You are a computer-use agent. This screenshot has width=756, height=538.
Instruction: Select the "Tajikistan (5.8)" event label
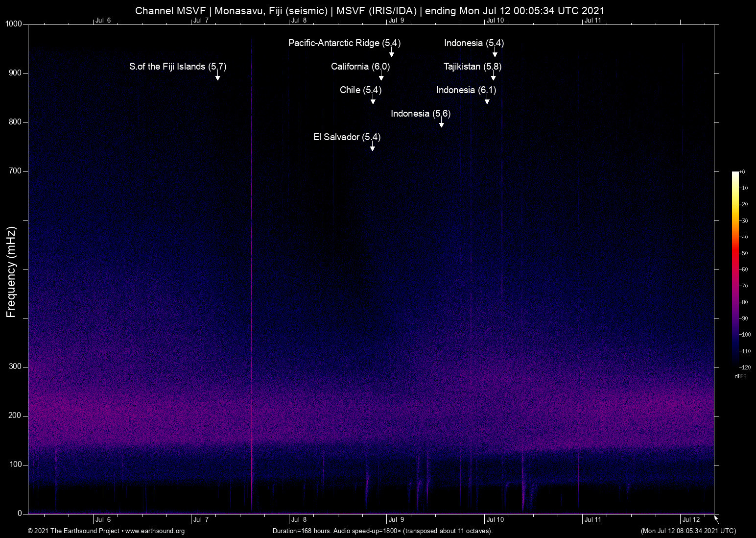tap(472, 67)
